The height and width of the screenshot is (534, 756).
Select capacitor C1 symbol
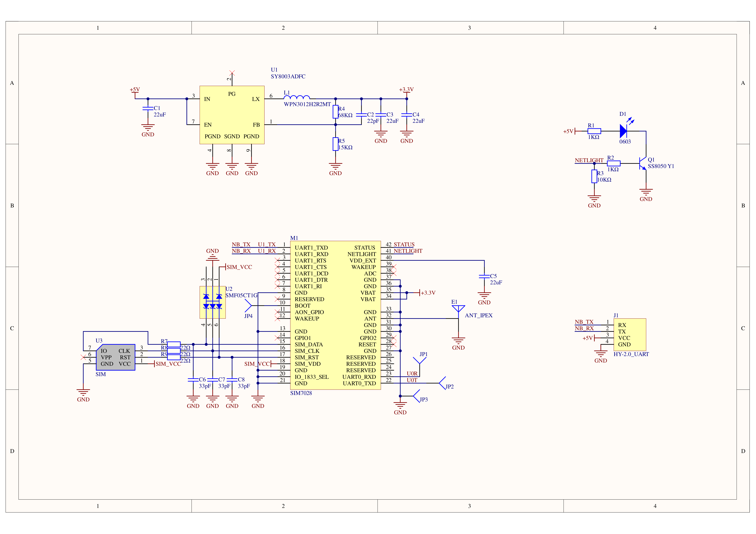tap(148, 108)
